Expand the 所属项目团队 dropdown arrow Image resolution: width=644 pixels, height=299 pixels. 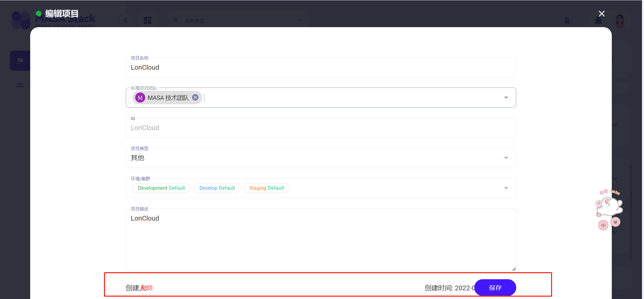(x=506, y=98)
